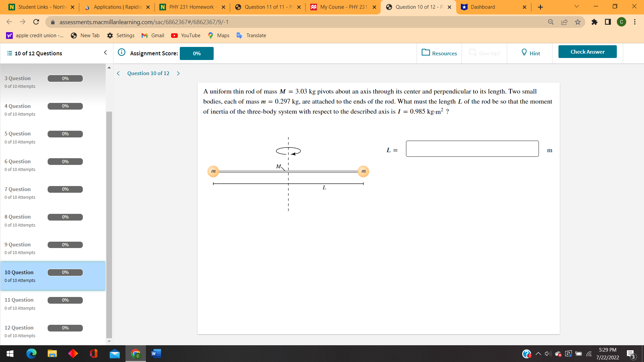Open the Resources panel
644x362 pixels.
tap(439, 53)
